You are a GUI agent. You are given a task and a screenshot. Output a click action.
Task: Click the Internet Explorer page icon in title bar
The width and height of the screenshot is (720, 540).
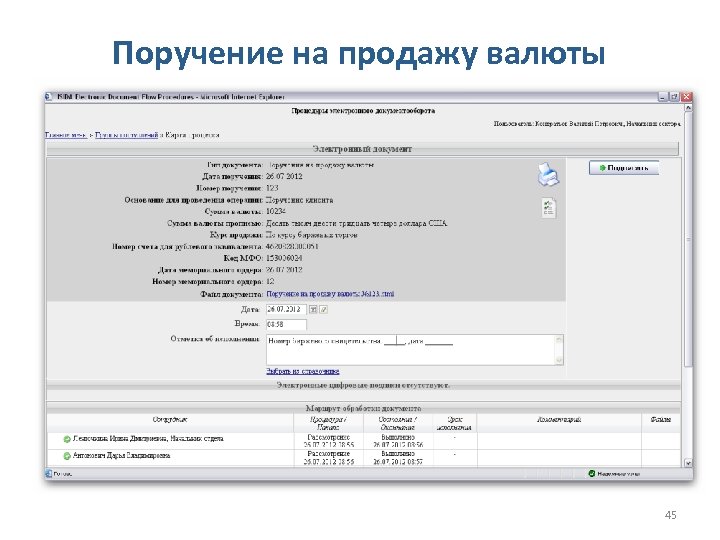point(49,97)
